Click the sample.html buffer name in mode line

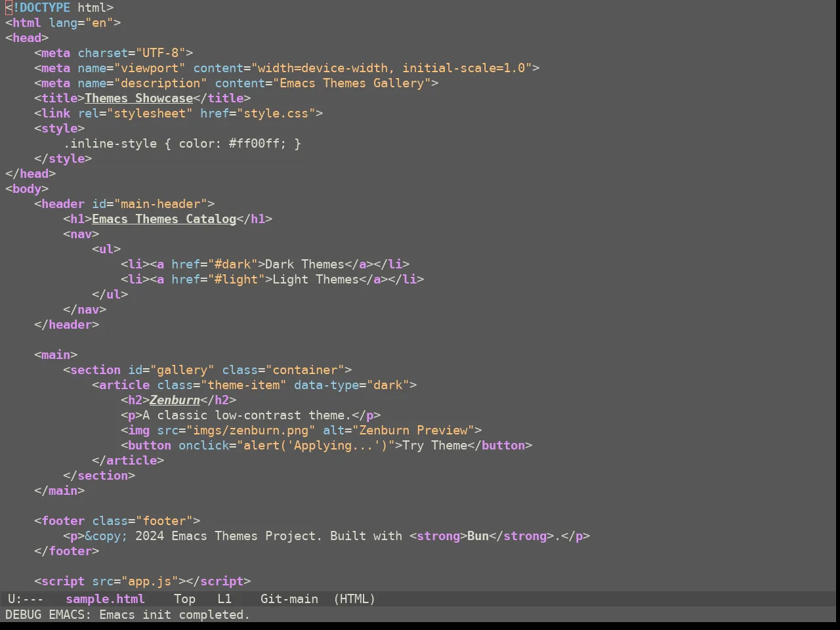coord(106,599)
